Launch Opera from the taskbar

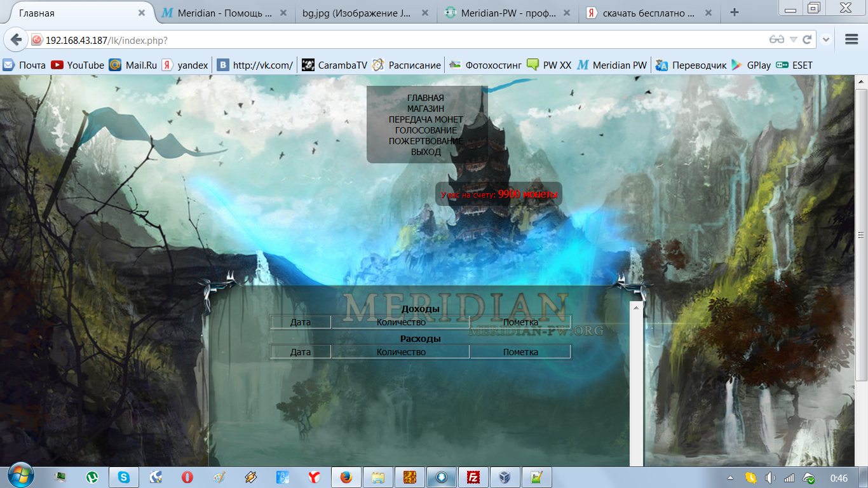pos(187,477)
